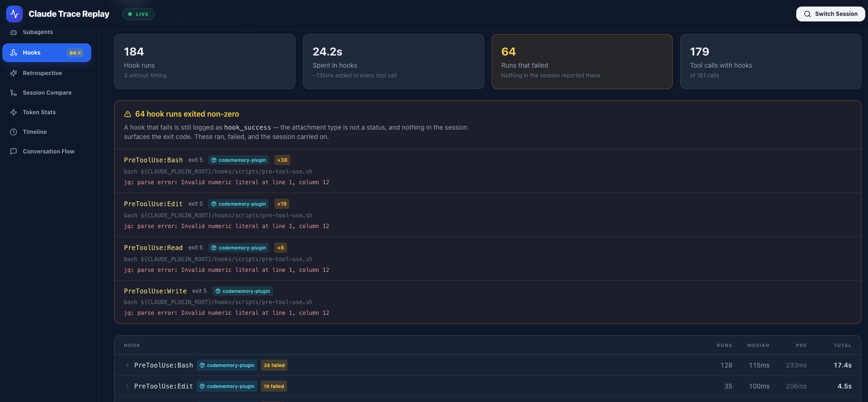868x402 pixels.
Task: Sort by the MEDIAN column header
Action: pyautogui.click(x=759, y=346)
